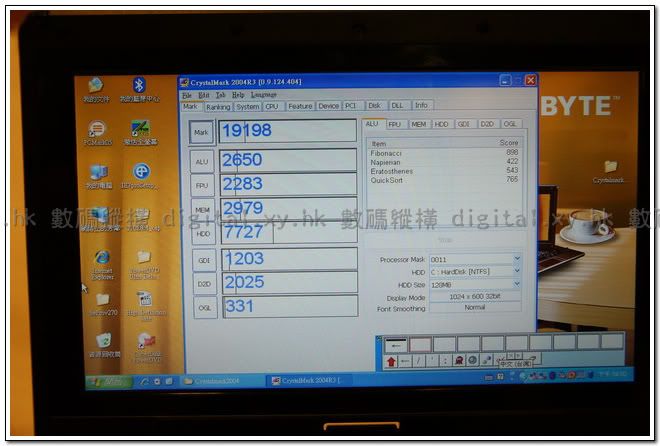Open the Edit menu
The height and width of the screenshot is (446, 660).
pos(204,96)
